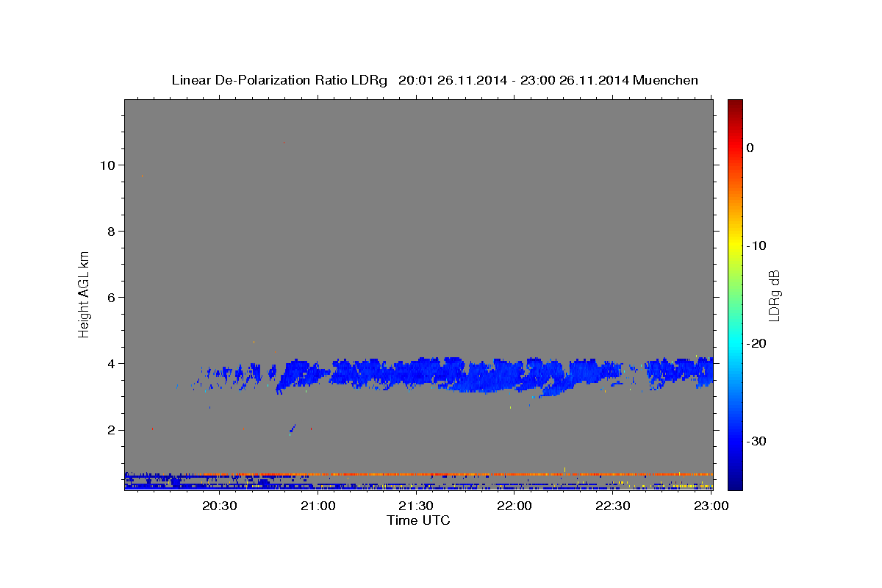Click the 22:30 time tick label
Screen dimensions: 882x588
(x=613, y=506)
